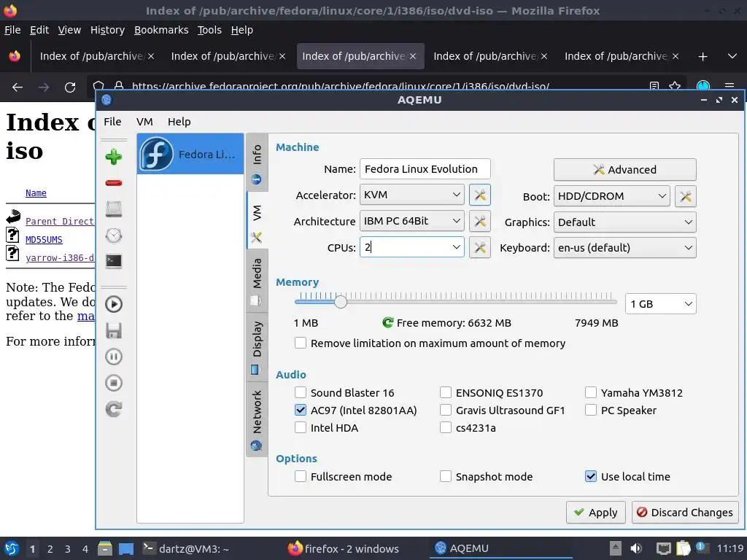Open the Keyboard en-us dropdown

(624, 248)
